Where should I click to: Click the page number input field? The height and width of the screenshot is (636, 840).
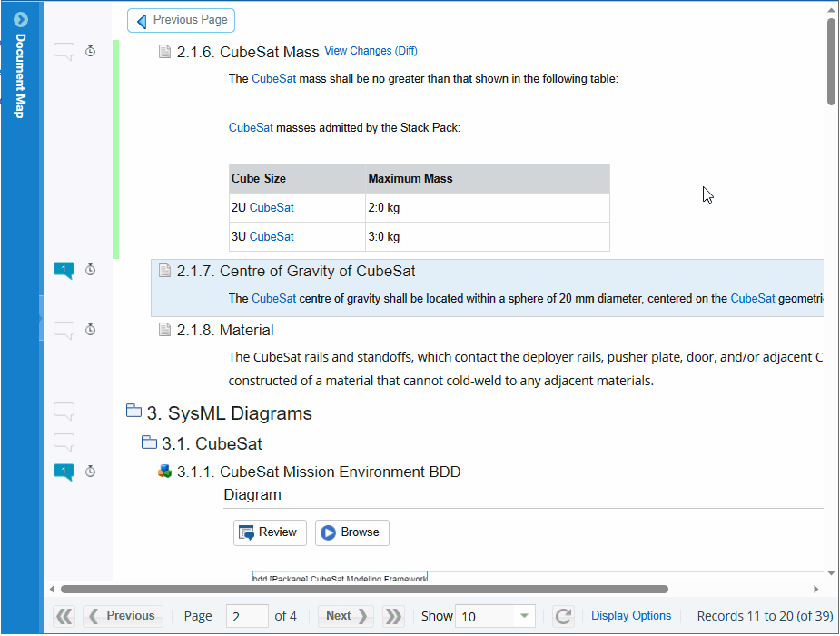point(247,616)
